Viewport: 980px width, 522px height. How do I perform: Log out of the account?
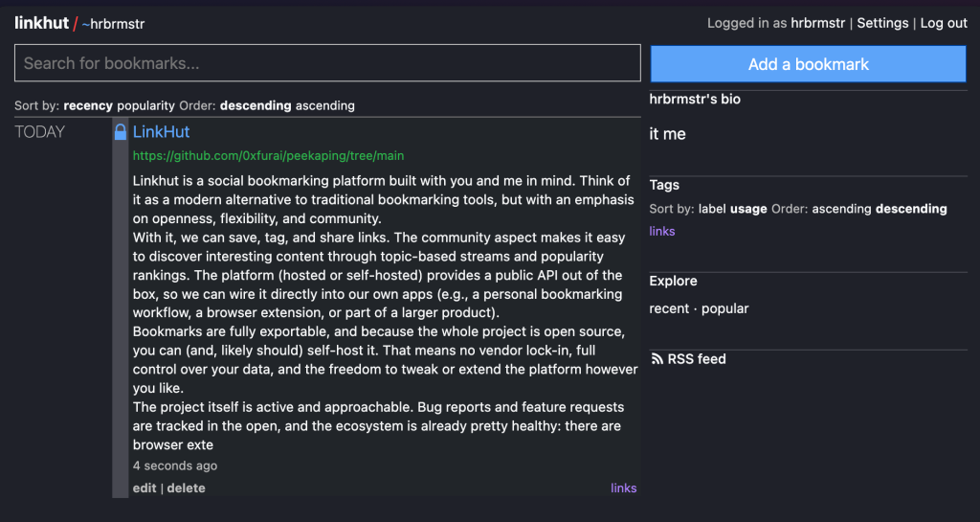(944, 23)
